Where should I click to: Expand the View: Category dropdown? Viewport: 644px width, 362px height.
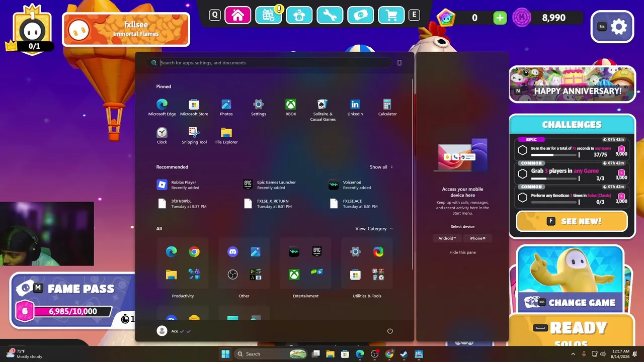click(374, 229)
